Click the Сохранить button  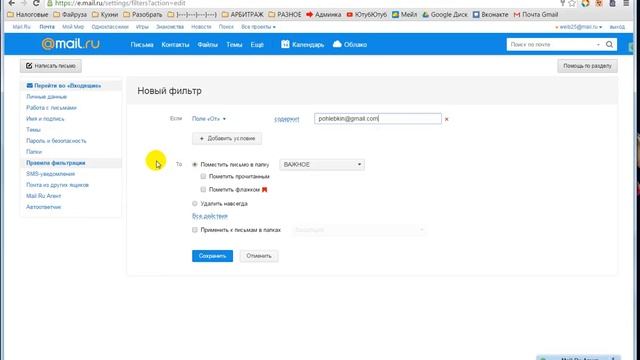point(212,256)
